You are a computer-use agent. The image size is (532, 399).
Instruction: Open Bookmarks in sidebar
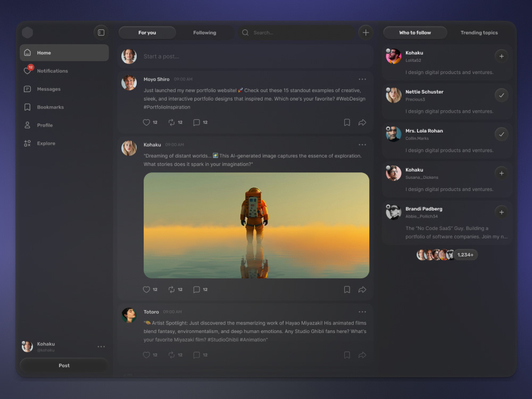coord(64,107)
